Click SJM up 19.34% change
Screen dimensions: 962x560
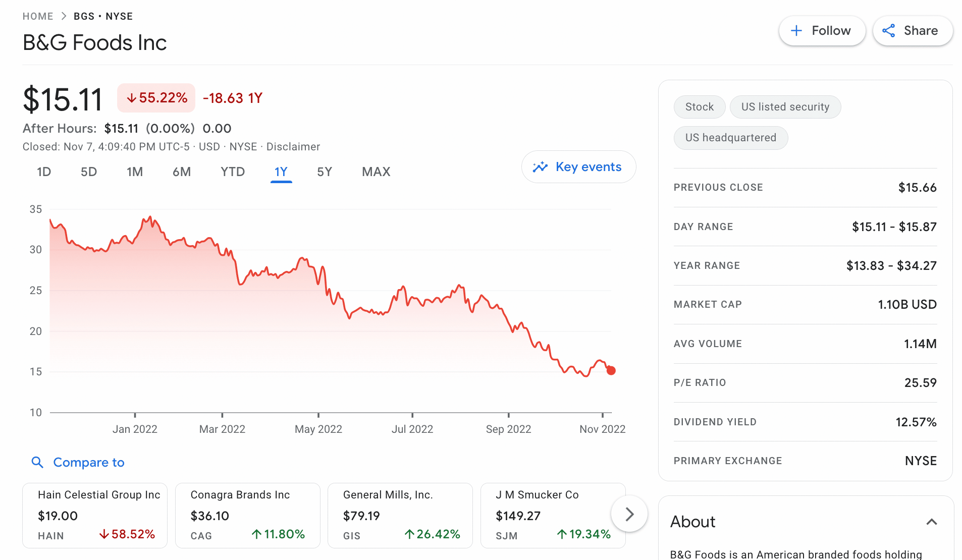583,534
